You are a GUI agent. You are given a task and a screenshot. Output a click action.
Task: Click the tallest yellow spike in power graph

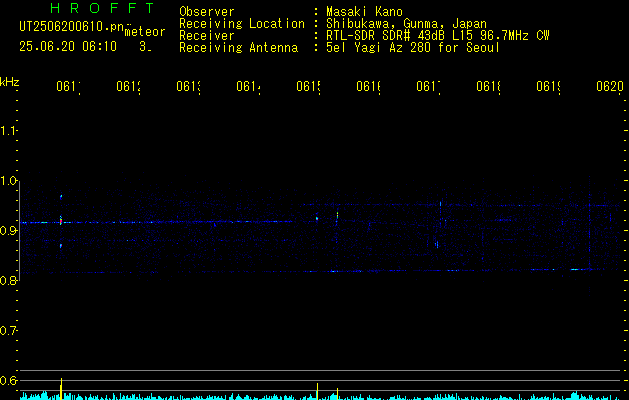pyautogui.click(x=61, y=388)
